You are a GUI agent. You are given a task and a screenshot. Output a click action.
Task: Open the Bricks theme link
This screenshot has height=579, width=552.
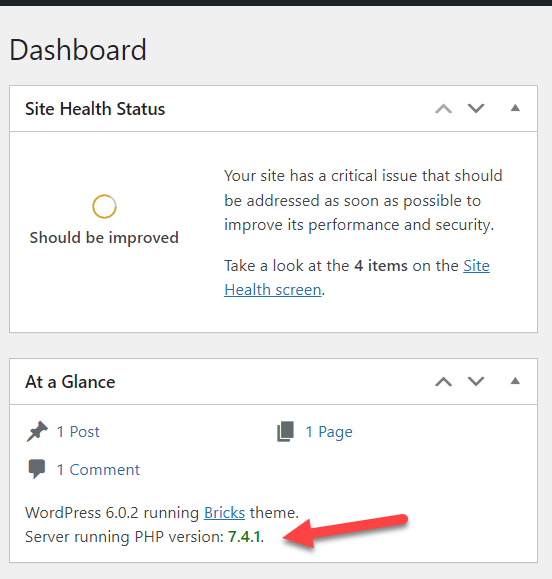coord(224,513)
